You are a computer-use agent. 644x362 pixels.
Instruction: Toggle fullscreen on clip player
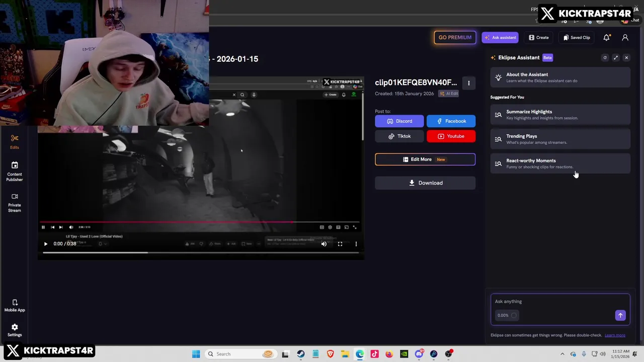(x=340, y=244)
